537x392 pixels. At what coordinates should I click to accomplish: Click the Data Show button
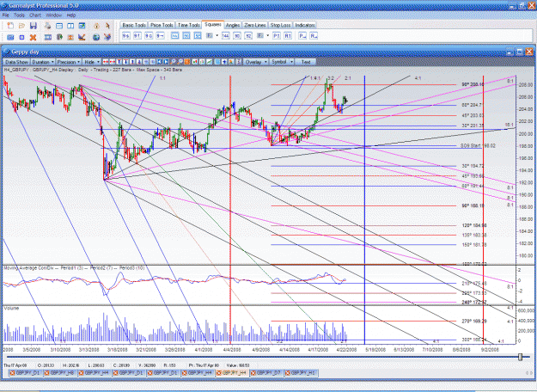[x=16, y=62]
